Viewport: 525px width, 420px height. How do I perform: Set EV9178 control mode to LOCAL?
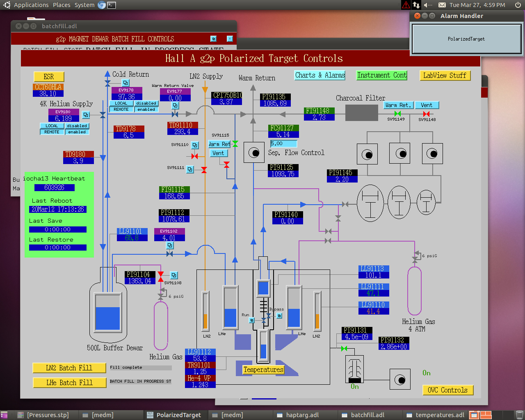(121, 103)
